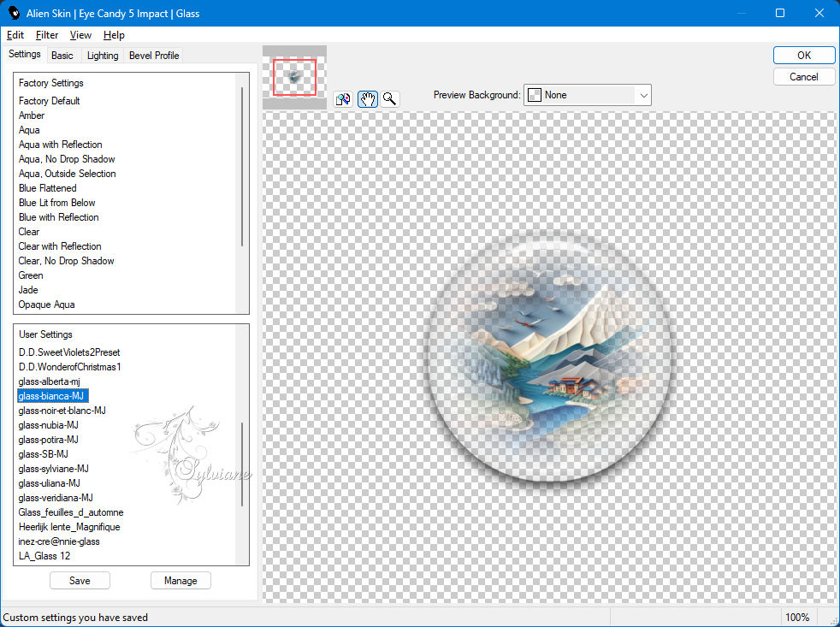Screen dimensions: 840x627
Task: Select the Green preset
Action: (31, 275)
